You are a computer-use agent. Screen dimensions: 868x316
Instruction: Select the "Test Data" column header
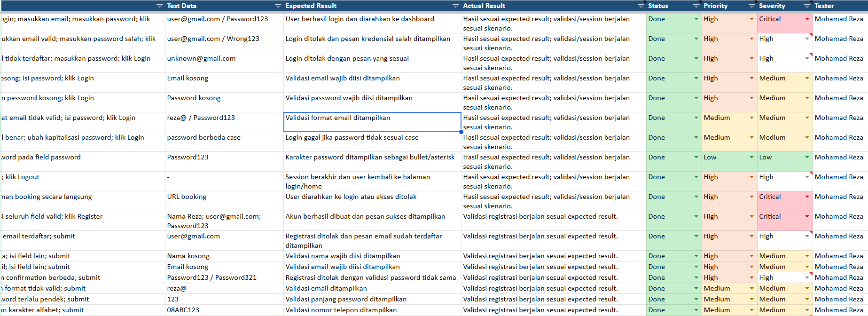tap(224, 6)
